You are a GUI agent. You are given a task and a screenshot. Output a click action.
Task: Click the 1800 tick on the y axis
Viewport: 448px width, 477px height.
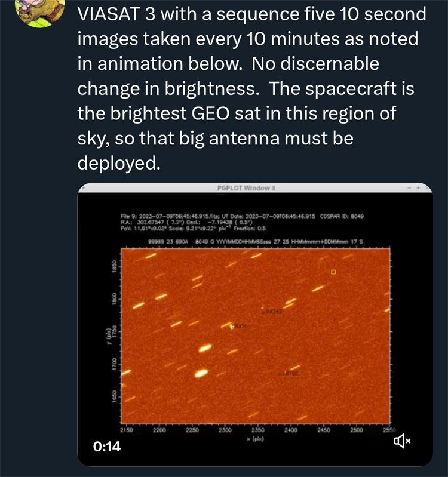[114, 299]
